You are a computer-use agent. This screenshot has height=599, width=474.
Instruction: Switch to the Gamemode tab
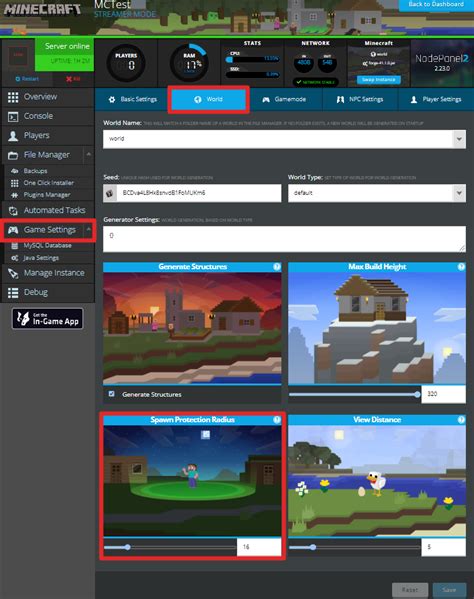(284, 100)
